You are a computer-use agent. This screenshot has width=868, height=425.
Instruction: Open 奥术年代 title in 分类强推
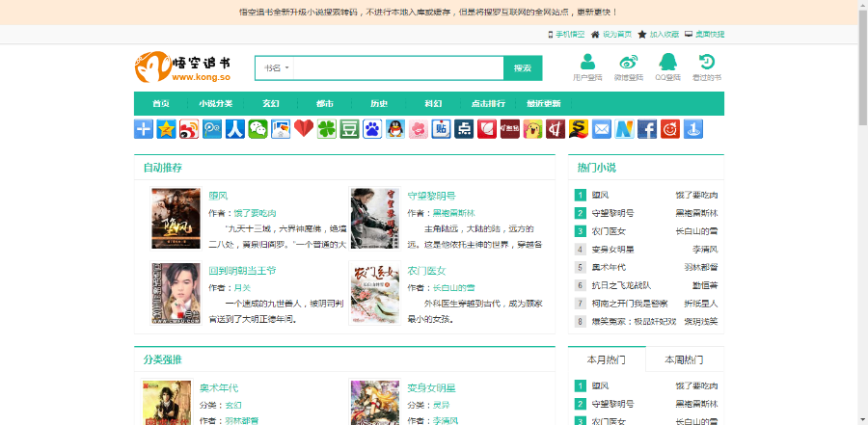(219, 388)
